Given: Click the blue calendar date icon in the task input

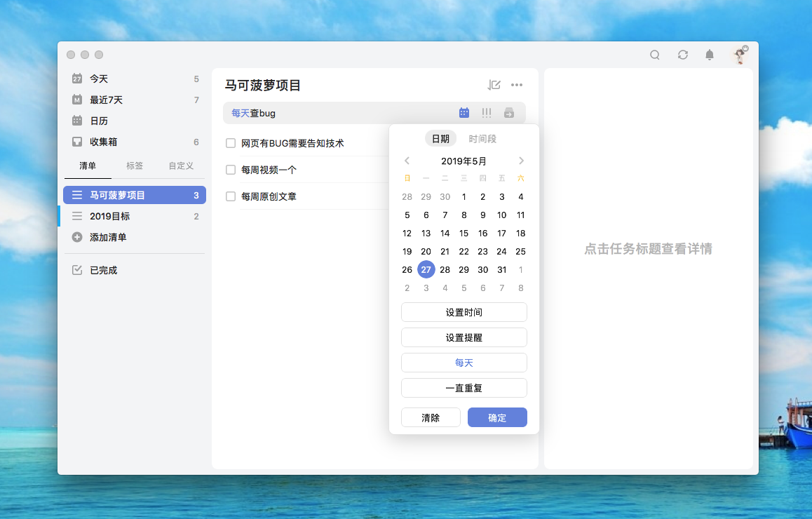Looking at the screenshot, I should click(464, 112).
